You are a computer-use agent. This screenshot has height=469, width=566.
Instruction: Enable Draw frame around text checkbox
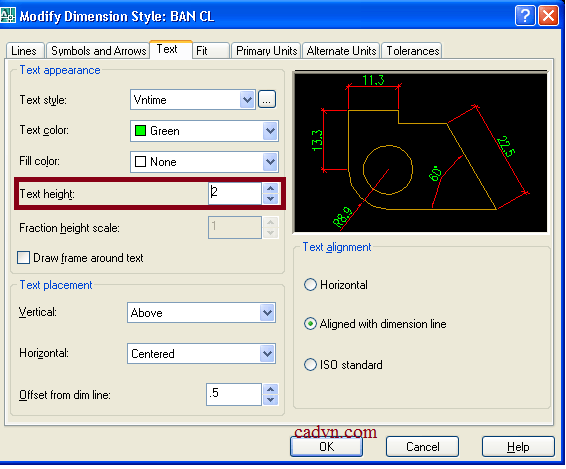[23, 258]
